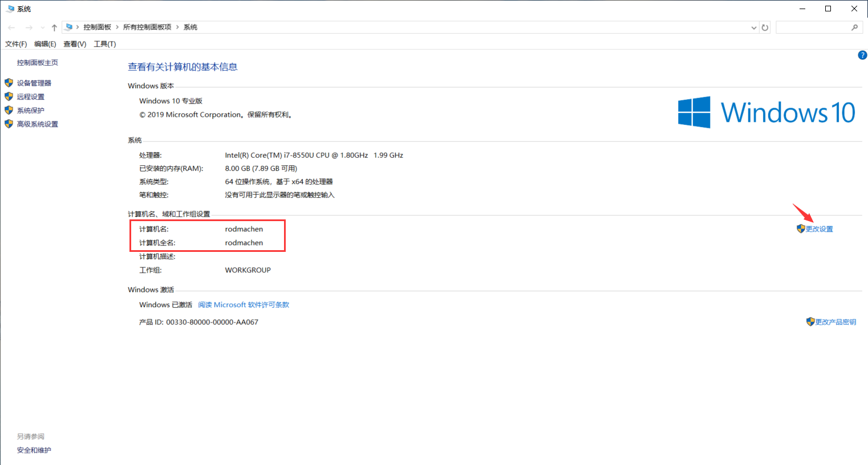Click heading 查看有关计算机的基本信息
The width and height of the screenshot is (868, 465).
click(182, 67)
